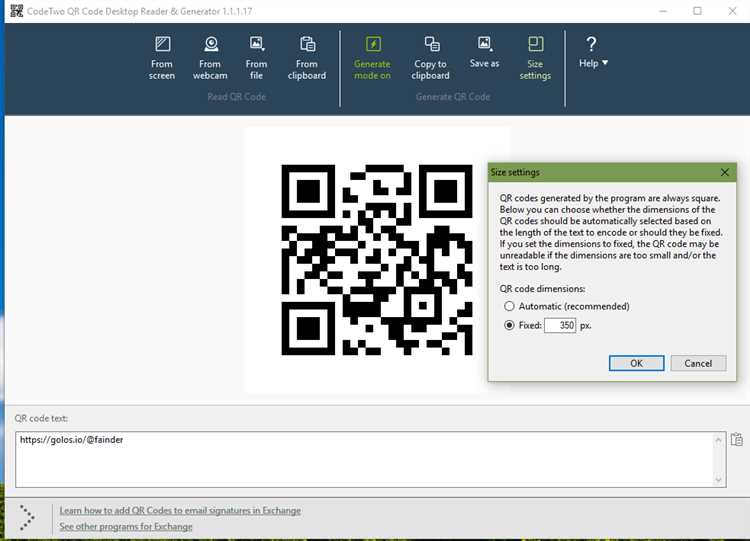
Task: Toggle Generate mode on button
Action: pos(372,57)
